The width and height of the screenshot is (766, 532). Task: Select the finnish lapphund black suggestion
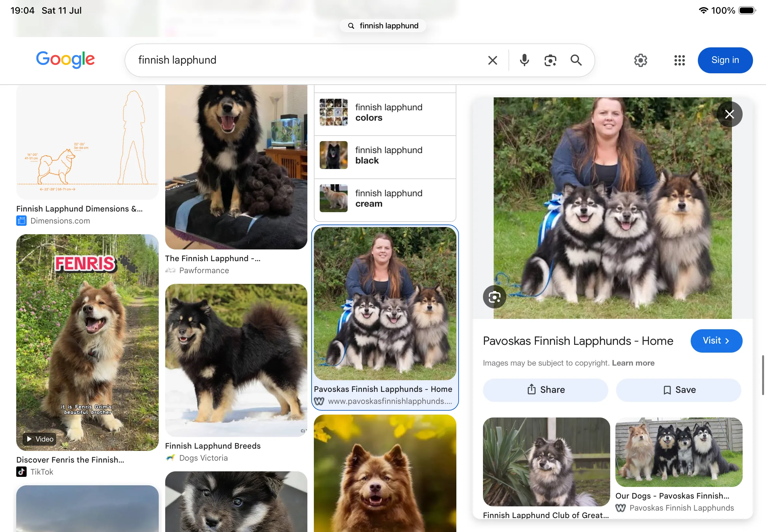click(385, 156)
